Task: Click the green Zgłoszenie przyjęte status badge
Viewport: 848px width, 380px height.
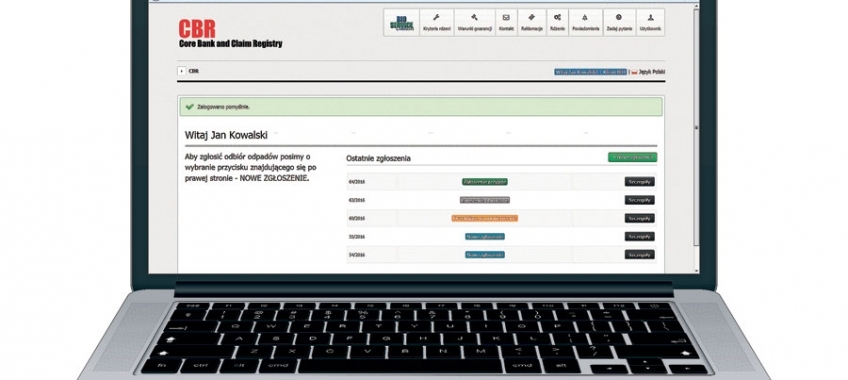Action: pos(485,182)
